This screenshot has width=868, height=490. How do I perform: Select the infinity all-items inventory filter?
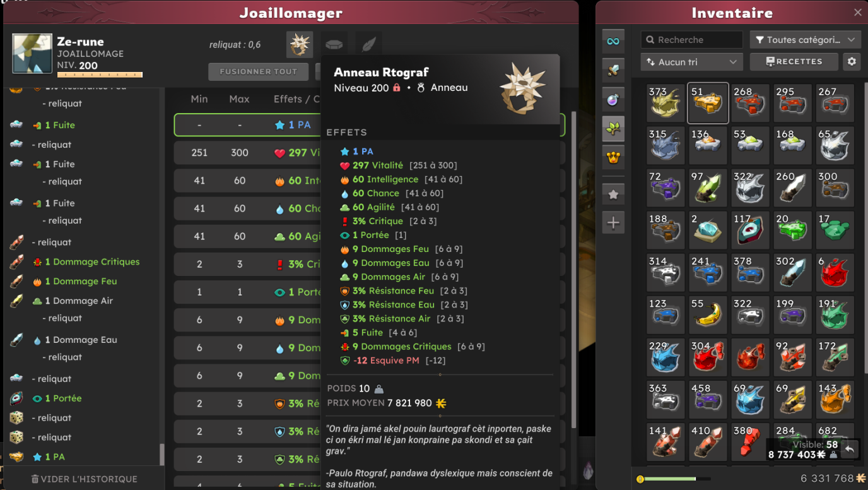[613, 41]
